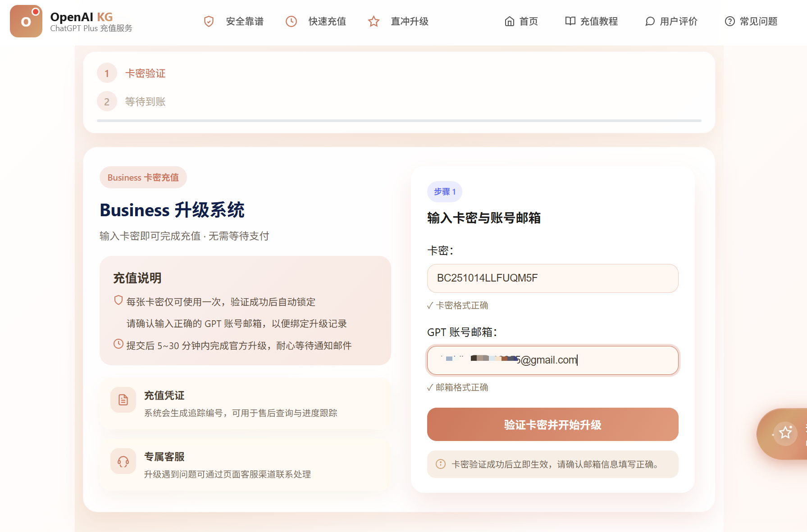807x532 pixels.
Task: Click the GPT 账号邮箱： field label
Action: point(462,332)
